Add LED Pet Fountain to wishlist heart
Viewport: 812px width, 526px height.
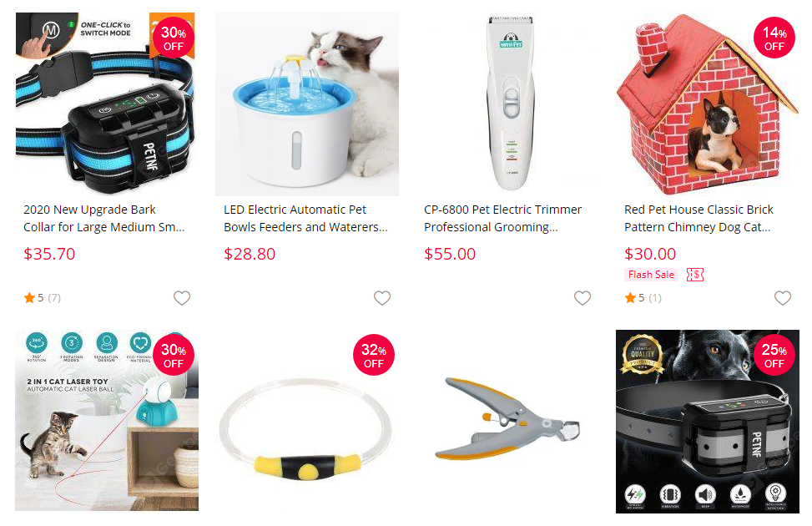382,298
